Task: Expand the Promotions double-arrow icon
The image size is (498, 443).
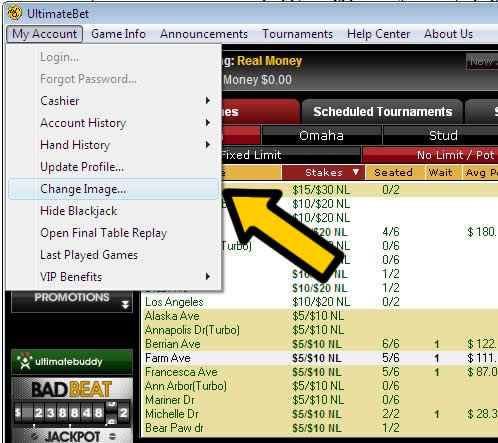Action: point(125,305)
